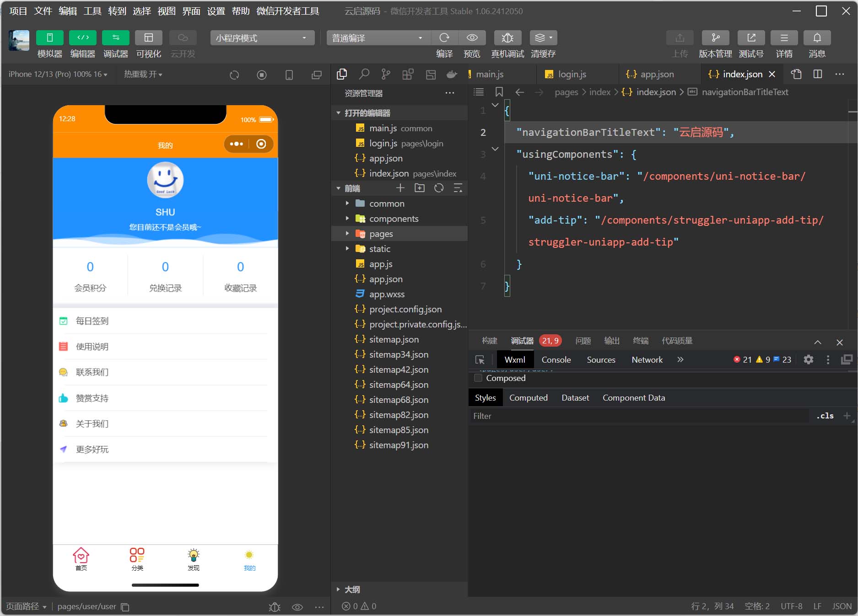Tap 每日签到 in the simulator

point(92,321)
